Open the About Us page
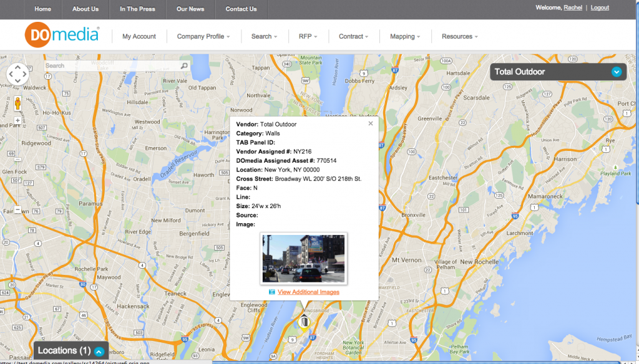This screenshot has width=639, height=364. click(x=85, y=9)
